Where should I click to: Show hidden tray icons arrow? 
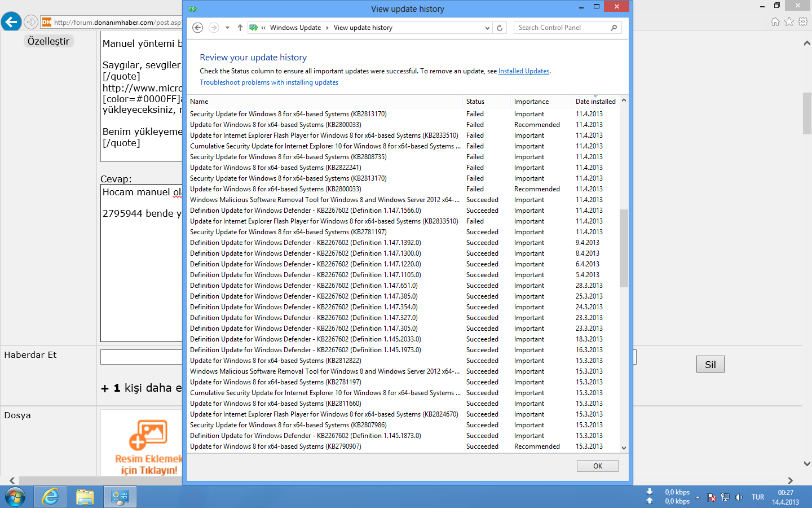tap(698, 498)
